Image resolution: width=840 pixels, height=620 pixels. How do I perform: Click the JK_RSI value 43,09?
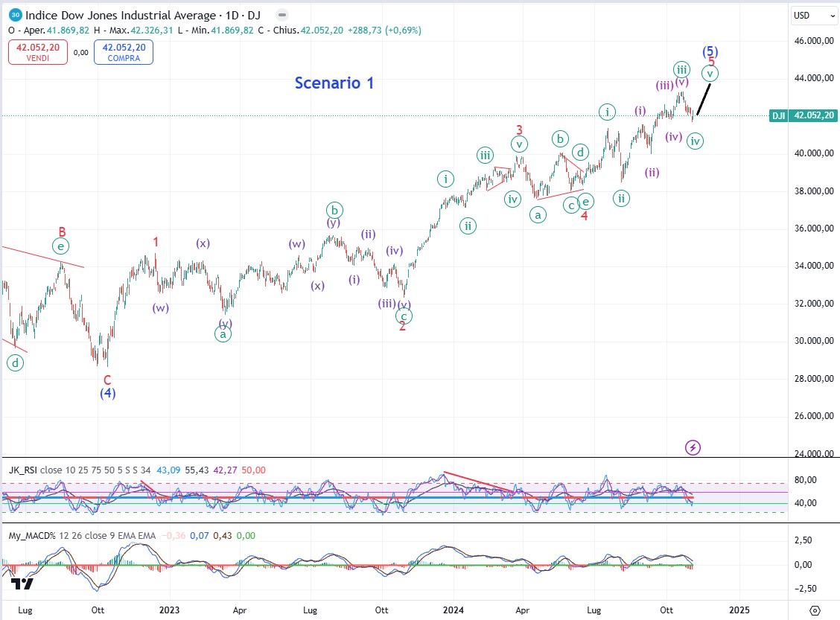(x=168, y=470)
